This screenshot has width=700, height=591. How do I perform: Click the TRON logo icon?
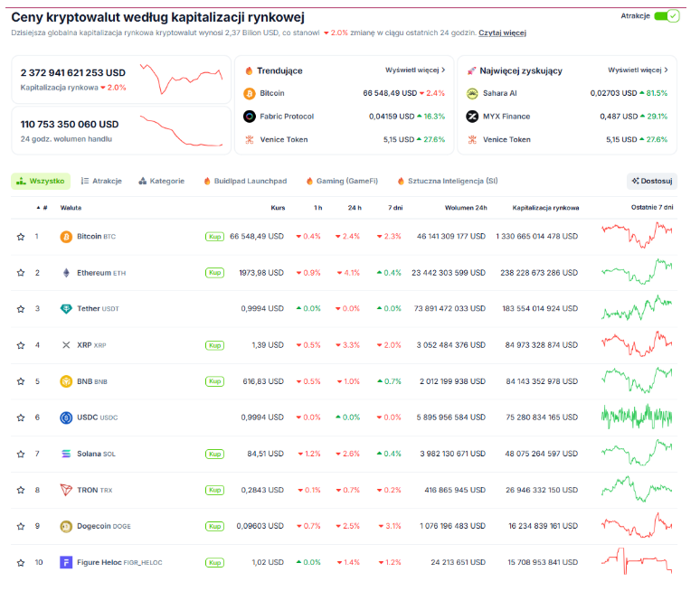(66, 490)
